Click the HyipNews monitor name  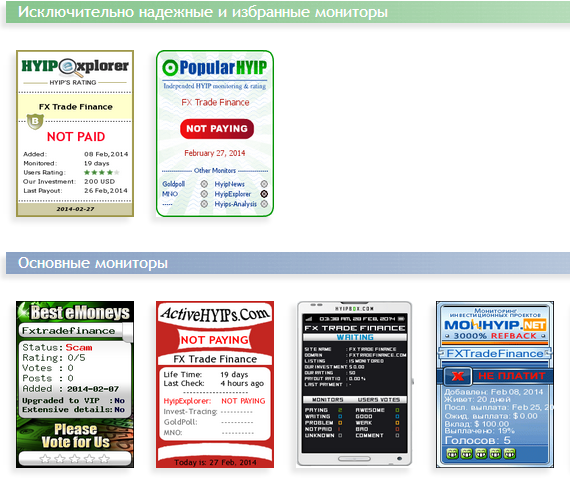tap(229, 184)
